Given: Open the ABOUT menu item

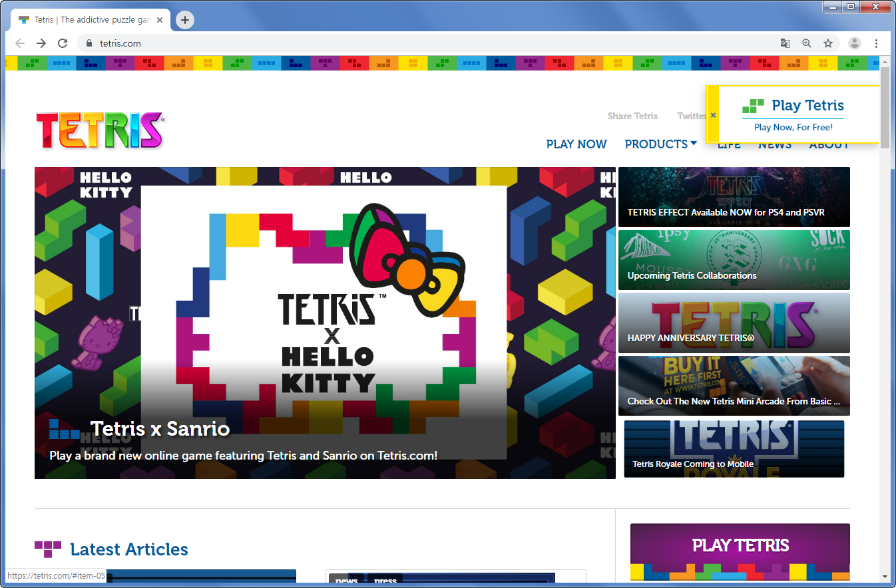Looking at the screenshot, I should coord(829,145).
